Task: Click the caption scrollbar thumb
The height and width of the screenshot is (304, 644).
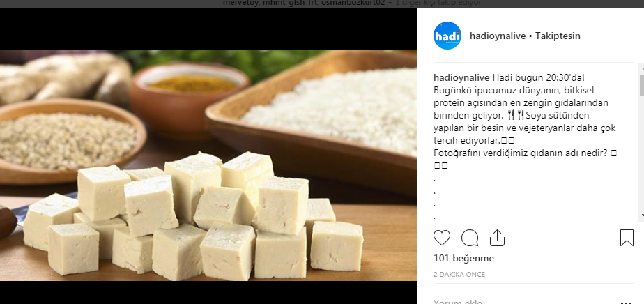Action: (x=641, y=84)
